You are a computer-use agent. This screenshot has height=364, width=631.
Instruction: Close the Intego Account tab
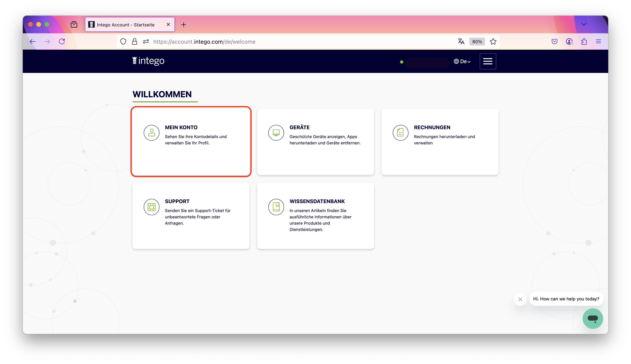[168, 25]
